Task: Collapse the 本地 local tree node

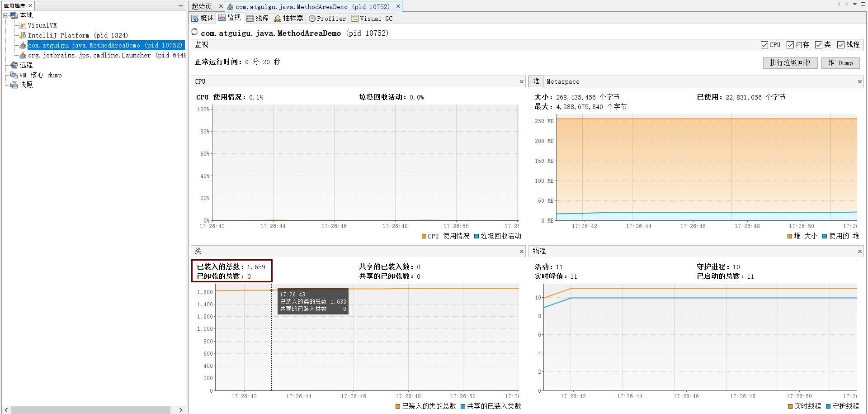Action: pyautogui.click(x=6, y=15)
